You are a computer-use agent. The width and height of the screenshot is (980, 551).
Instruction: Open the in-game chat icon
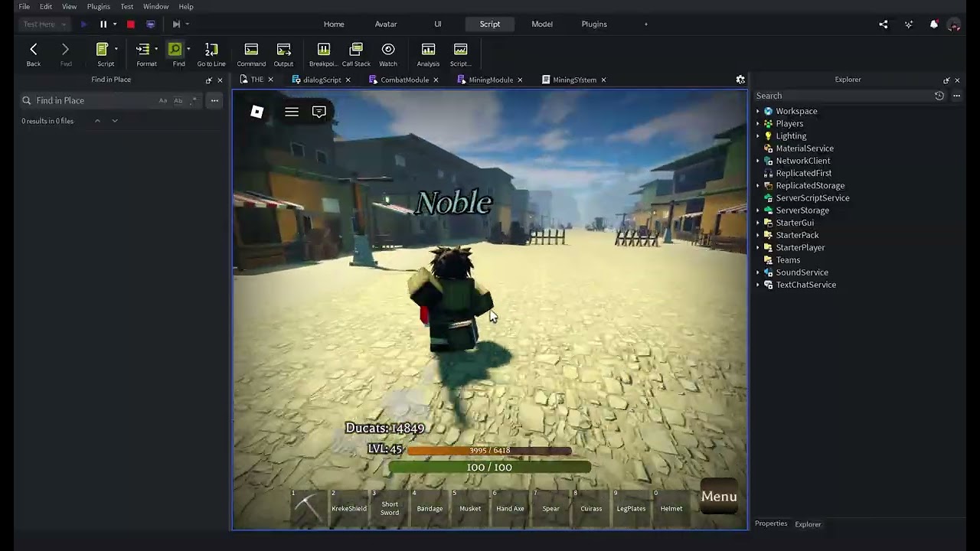(x=319, y=112)
